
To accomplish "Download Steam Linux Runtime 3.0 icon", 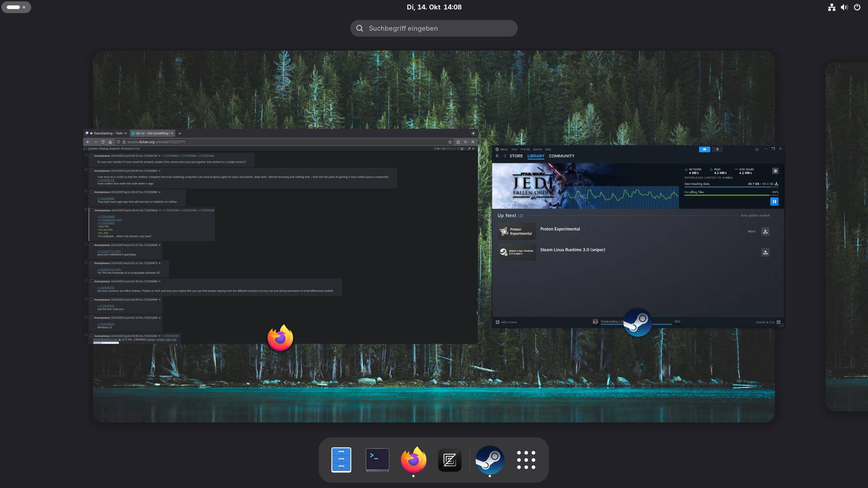I will (x=765, y=252).
